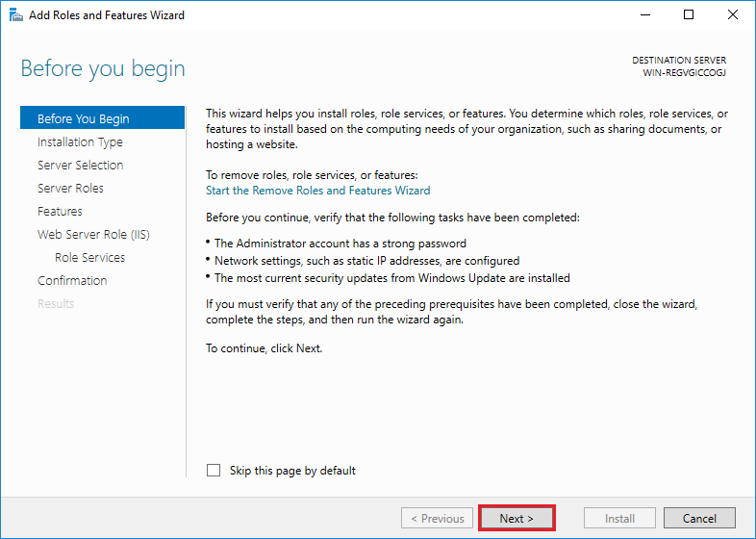The image size is (756, 539).
Task: Select the Features step
Action: (60, 212)
